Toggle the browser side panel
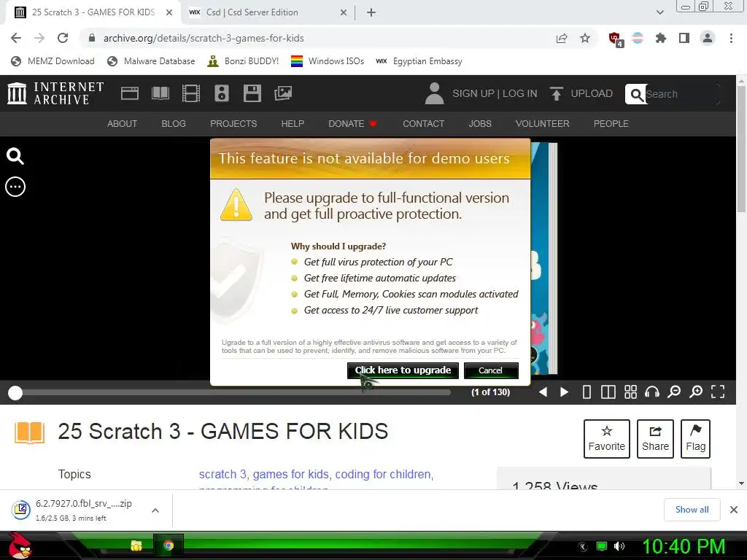The image size is (747, 560). pyautogui.click(x=684, y=38)
